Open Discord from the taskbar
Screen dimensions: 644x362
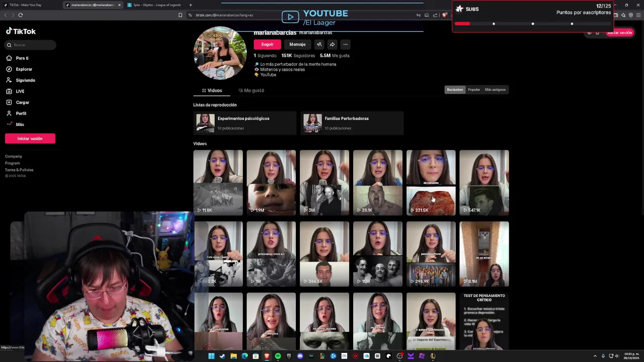click(300, 356)
